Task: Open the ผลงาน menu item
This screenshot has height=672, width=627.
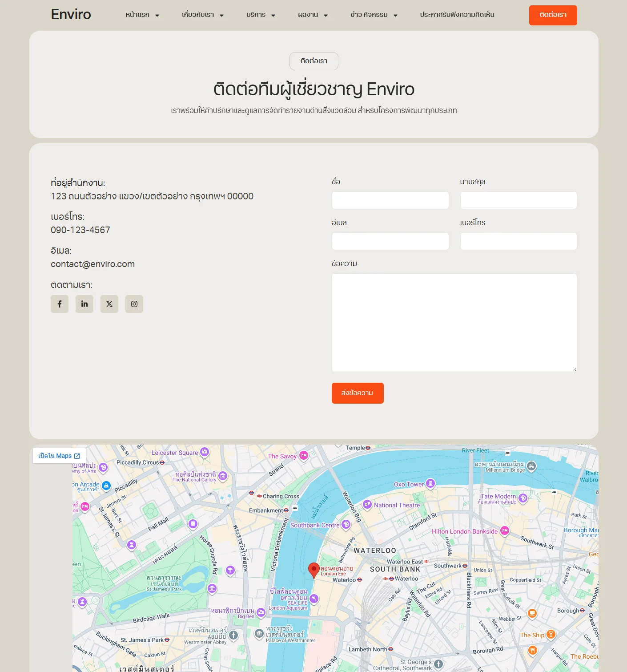Action: click(x=308, y=15)
